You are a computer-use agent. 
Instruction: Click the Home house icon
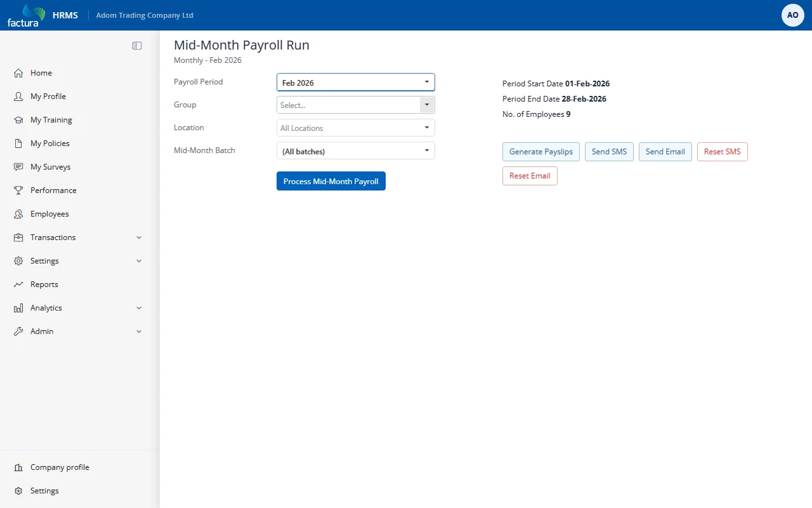[x=18, y=73]
